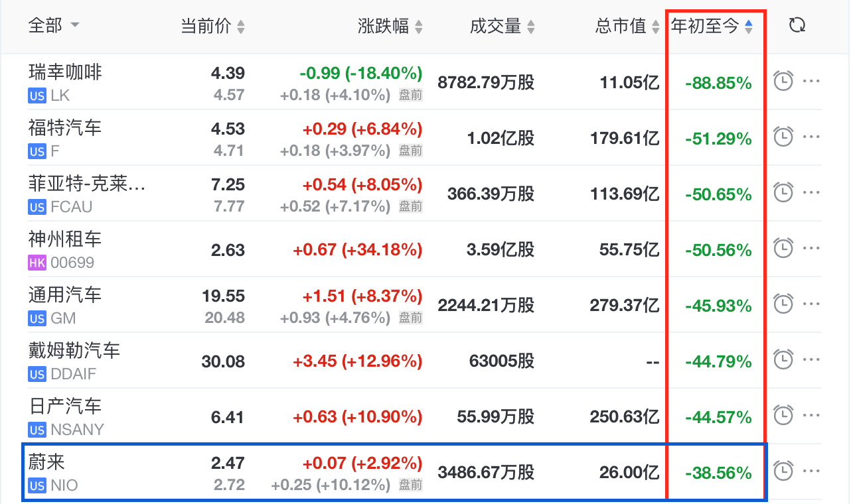Select the 神州租车 00699 row
Screen dimensions: 851x504
coord(65,239)
